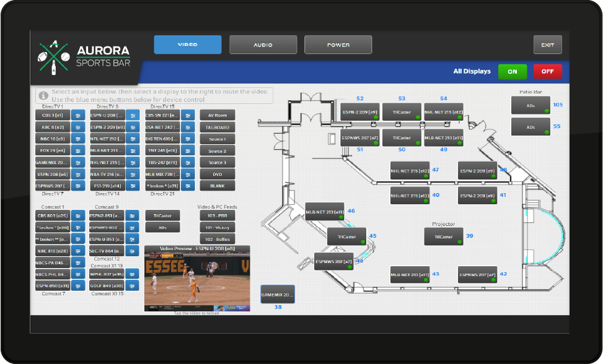Turn all displays OFF with red button
Viewport: 603px width, 364px height.
point(548,71)
